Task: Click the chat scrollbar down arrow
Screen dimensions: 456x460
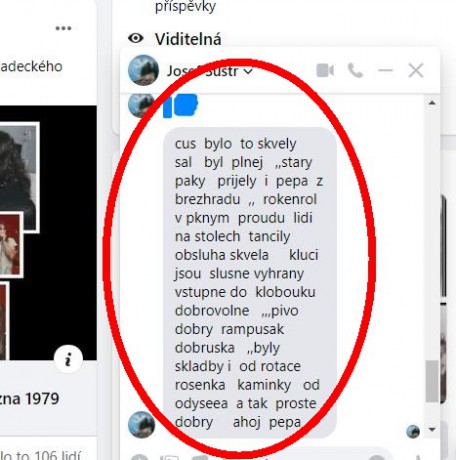Action: coord(432,429)
